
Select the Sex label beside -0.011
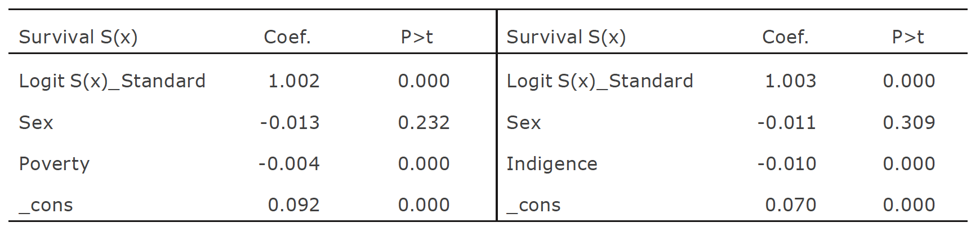(523, 123)
